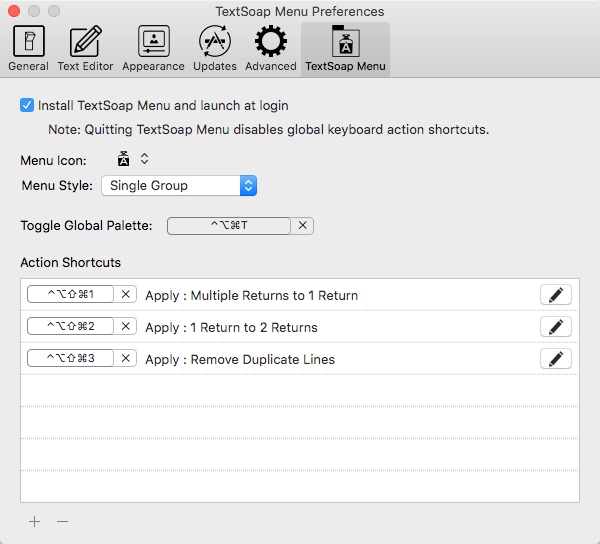Edit the Remove Duplicate Lines action
The image size is (600, 544).
555,359
